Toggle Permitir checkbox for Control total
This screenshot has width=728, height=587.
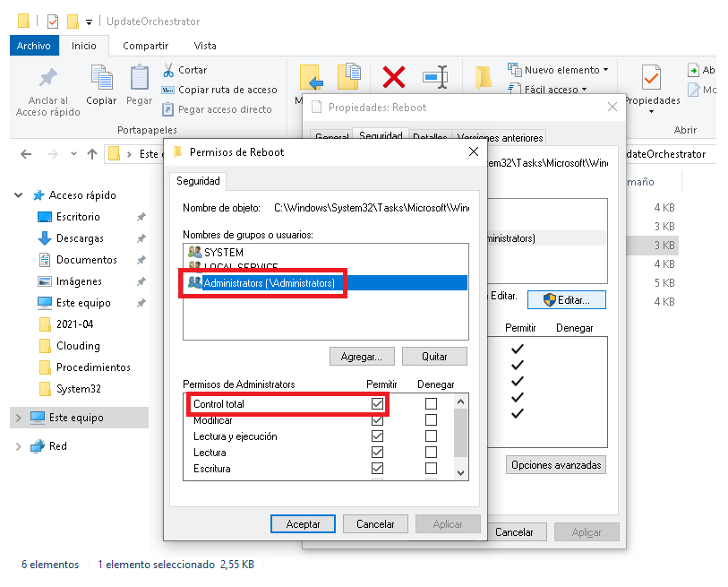pyautogui.click(x=378, y=404)
